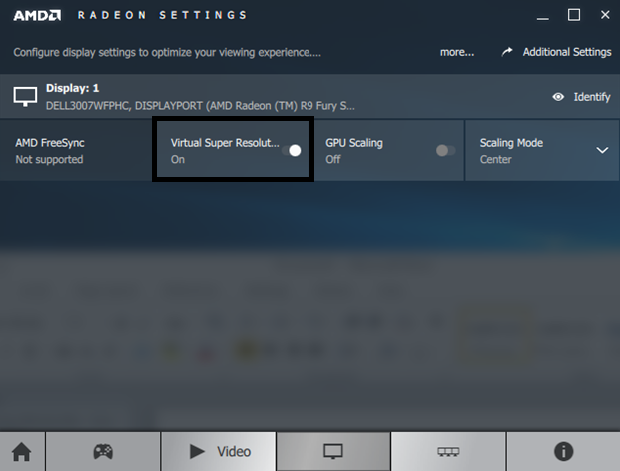
Task: Open the Eyefinity multi-display tab icon
Action: pos(448,452)
